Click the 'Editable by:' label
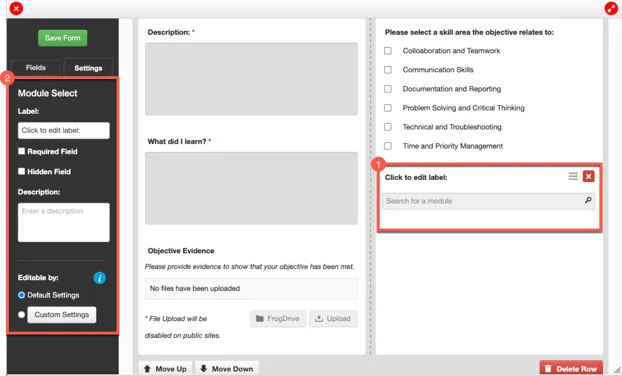This screenshot has height=376, width=622. coord(38,278)
